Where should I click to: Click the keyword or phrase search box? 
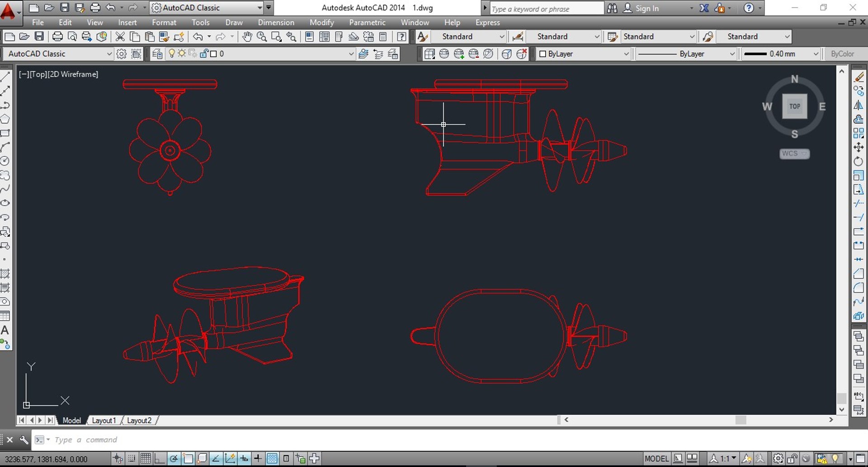(547, 8)
